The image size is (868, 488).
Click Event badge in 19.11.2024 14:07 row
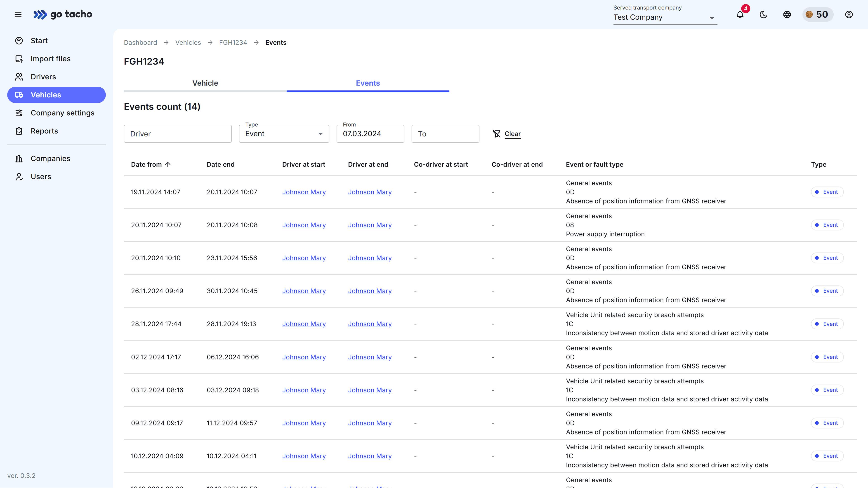click(x=827, y=192)
